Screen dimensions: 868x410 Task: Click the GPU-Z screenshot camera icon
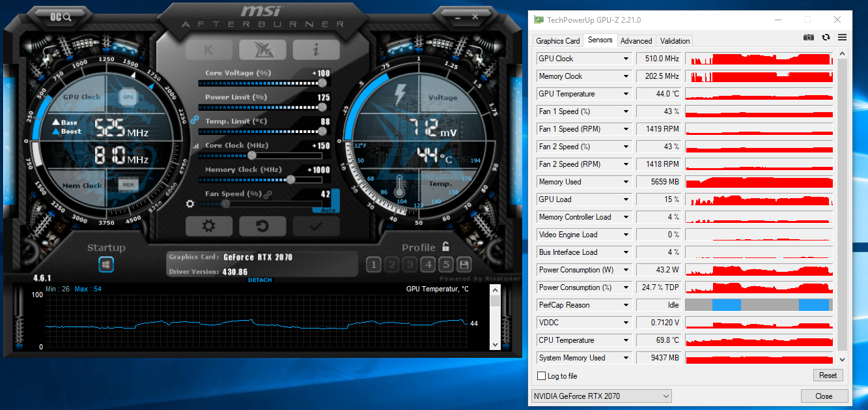coord(809,38)
